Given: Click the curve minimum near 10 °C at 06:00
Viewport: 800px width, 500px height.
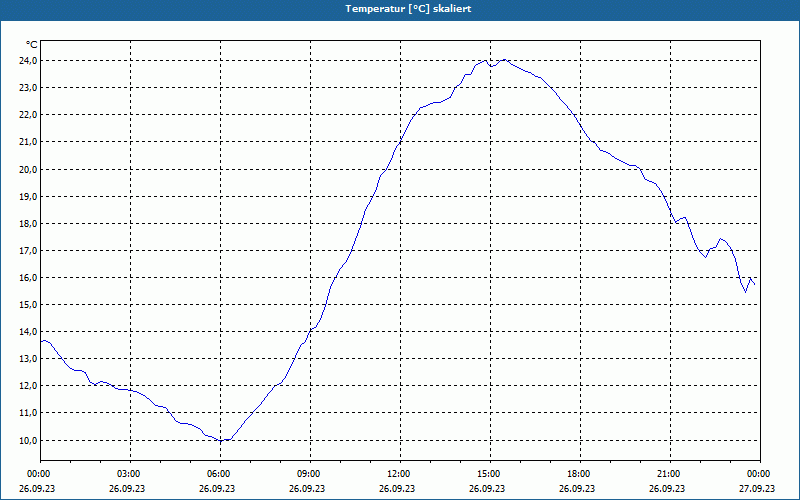Looking at the screenshot, I should (220, 440).
